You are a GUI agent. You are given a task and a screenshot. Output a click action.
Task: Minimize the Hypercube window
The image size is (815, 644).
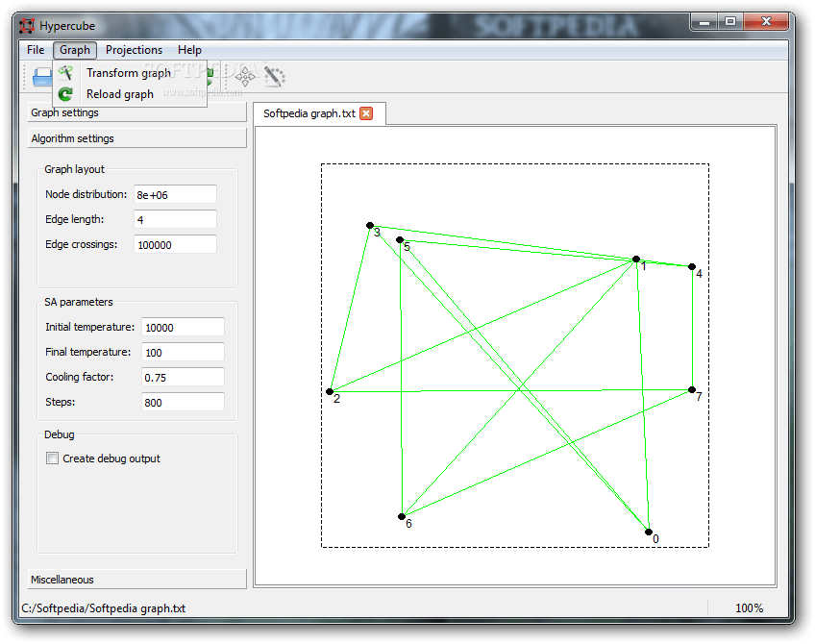[x=704, y=22]
